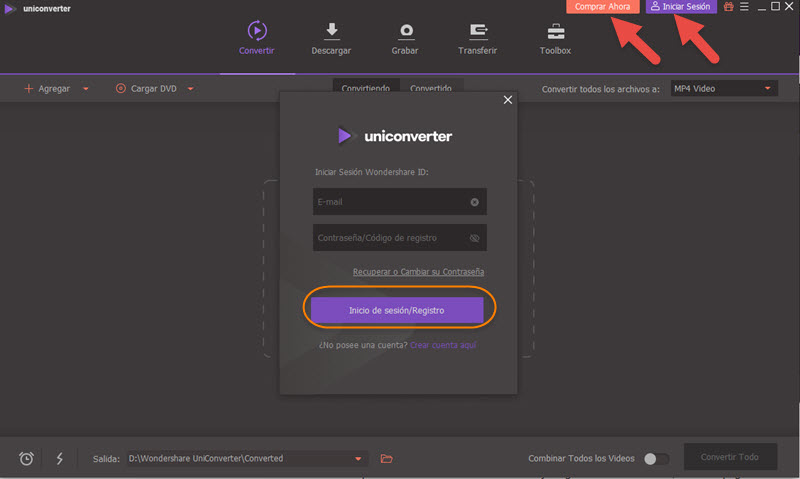
Task: Click the gift box icon
Action: tap(729, 7)
